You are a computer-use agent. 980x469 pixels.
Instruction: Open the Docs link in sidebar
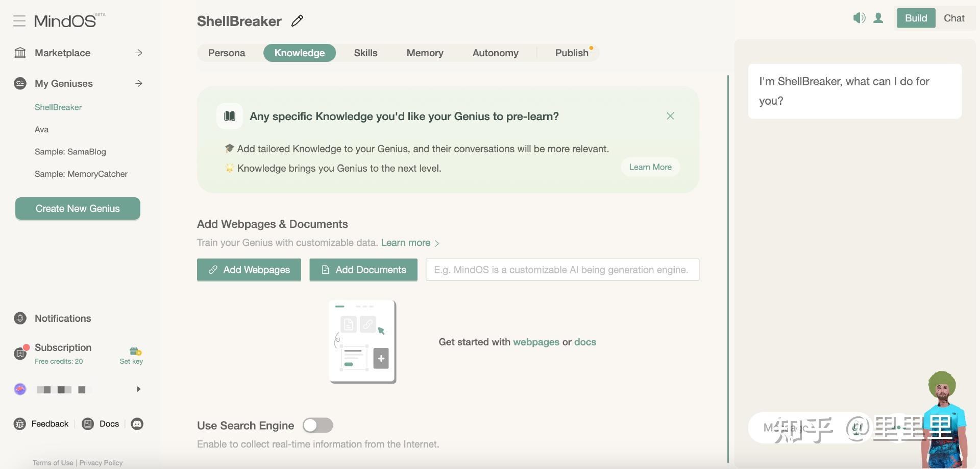coord(109,424)
